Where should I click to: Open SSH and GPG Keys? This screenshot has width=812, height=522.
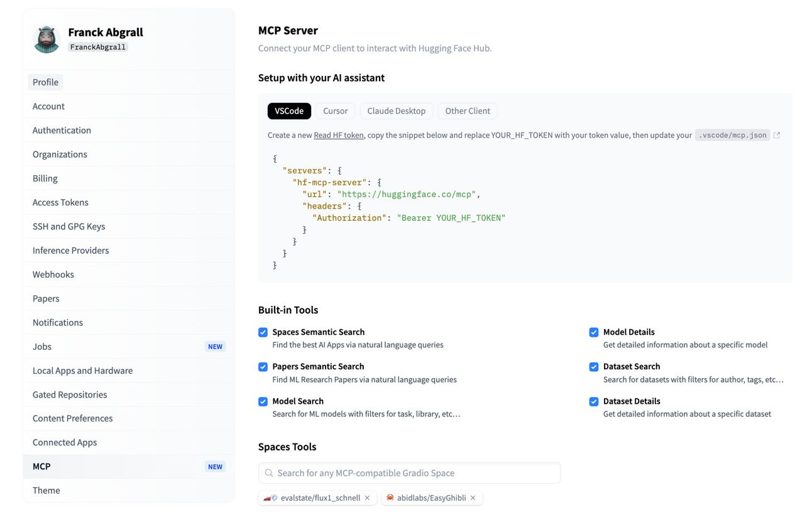129,226
